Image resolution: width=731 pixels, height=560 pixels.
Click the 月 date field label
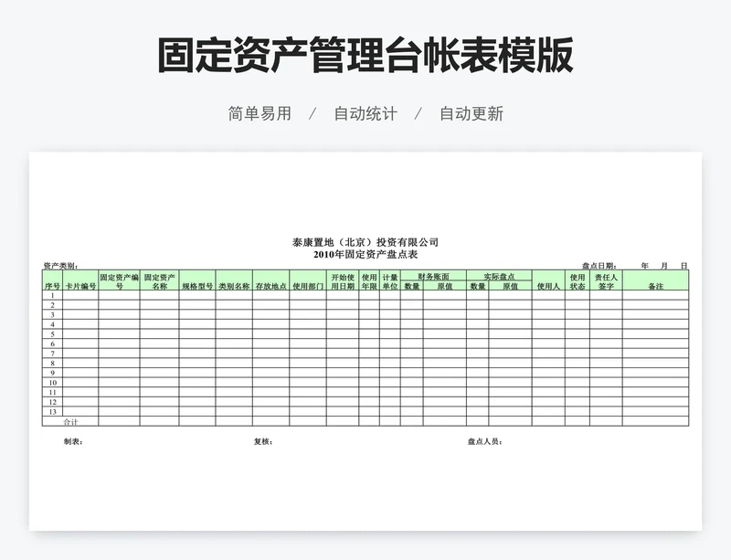pos(664,266)
